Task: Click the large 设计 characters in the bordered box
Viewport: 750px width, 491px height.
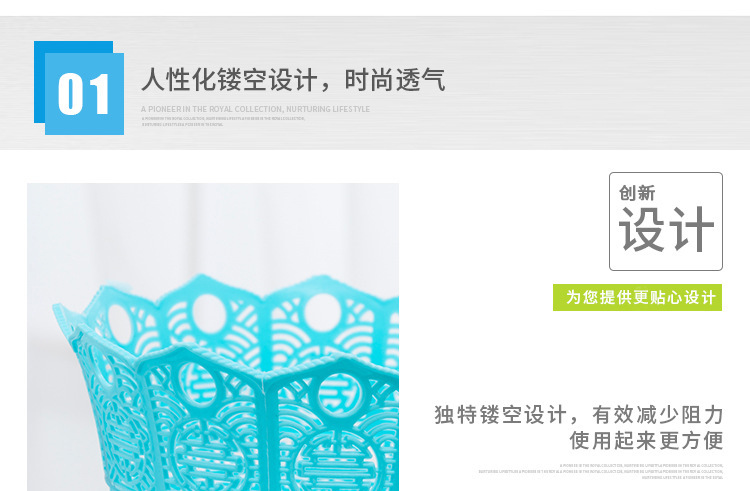Action: (x=666, y=229)
